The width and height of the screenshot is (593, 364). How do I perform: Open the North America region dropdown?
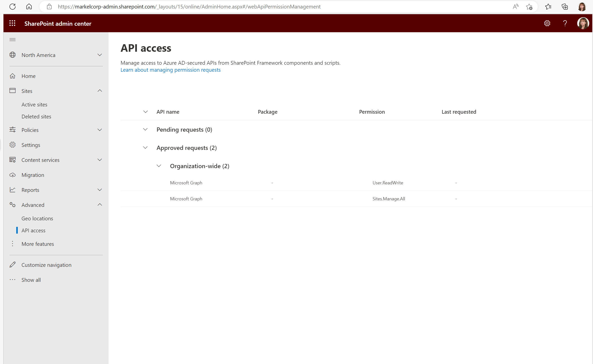pyautogui.click(x=100, y=55)
